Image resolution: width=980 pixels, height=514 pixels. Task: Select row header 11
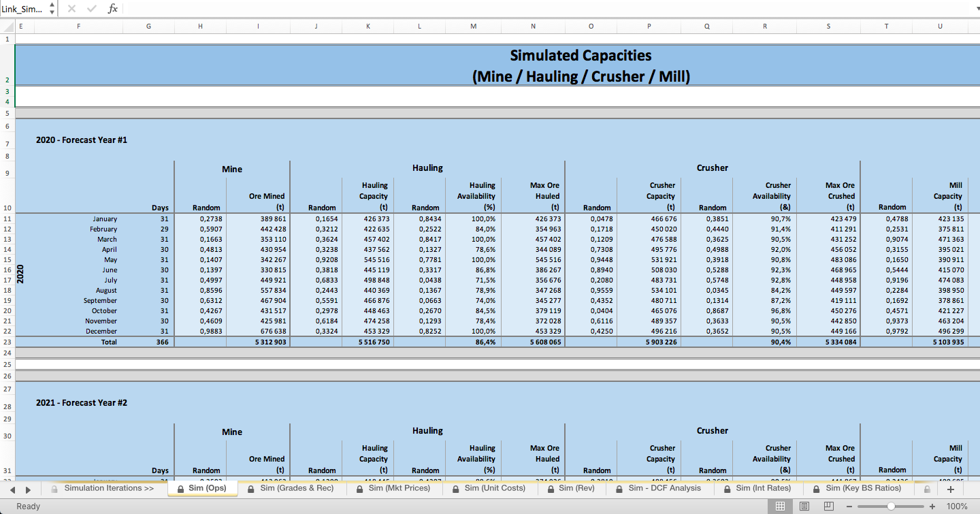tap(7, 219)
